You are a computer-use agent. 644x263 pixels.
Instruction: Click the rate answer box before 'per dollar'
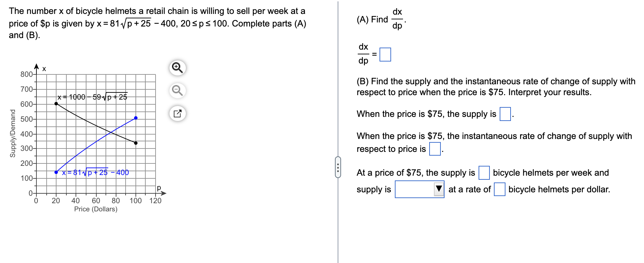[x=499, y=189]
